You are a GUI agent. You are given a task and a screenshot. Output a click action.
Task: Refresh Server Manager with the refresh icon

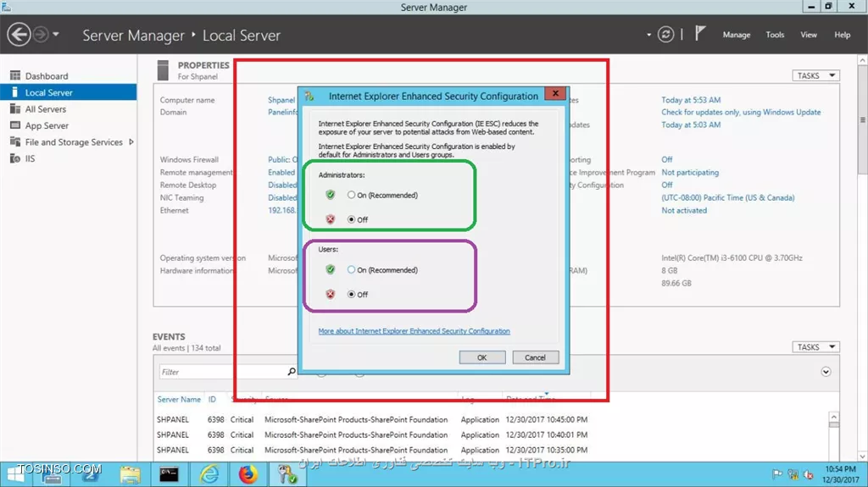coord(665,35)
